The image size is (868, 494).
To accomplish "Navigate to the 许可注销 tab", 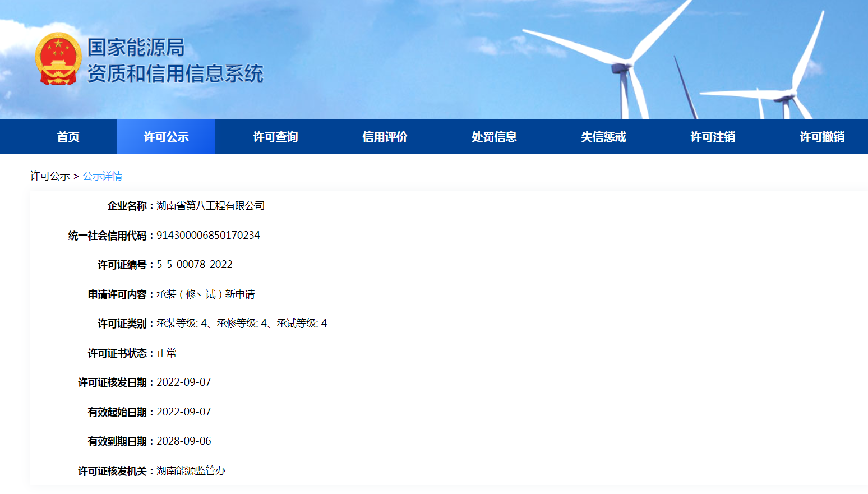I will pyautogui.click(x=713, y=137).
